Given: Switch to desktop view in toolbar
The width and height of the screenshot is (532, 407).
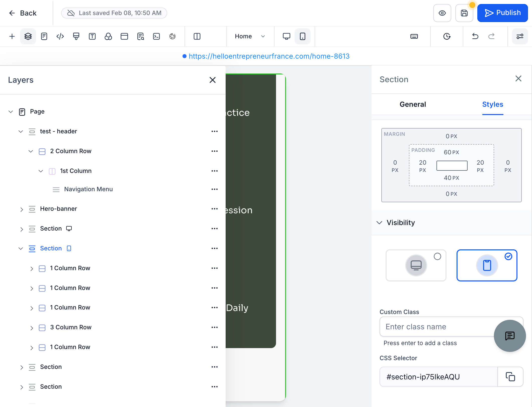Looking at the screenshot, I should click(286, 36).
